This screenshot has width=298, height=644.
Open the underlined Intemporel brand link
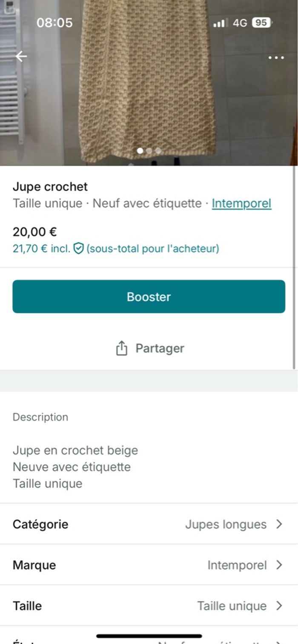[241, 203]
